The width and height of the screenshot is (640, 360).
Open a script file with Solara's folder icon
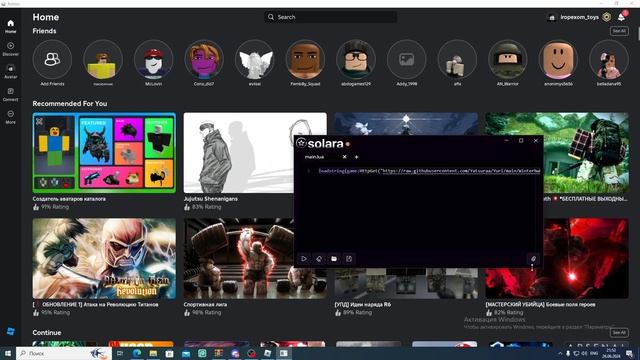tap(334, 259)
